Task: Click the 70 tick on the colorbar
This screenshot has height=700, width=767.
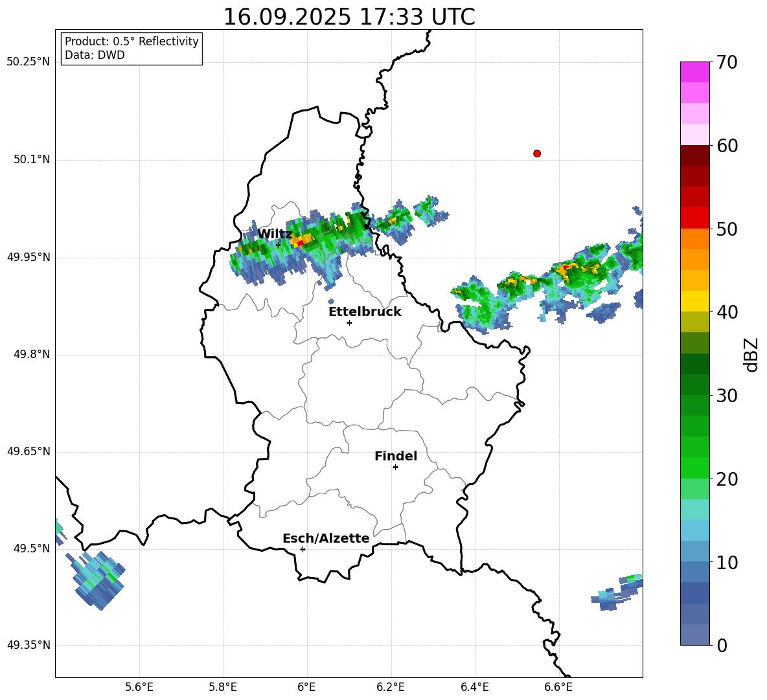Action: pyautogui.click(x=727, y=63)
